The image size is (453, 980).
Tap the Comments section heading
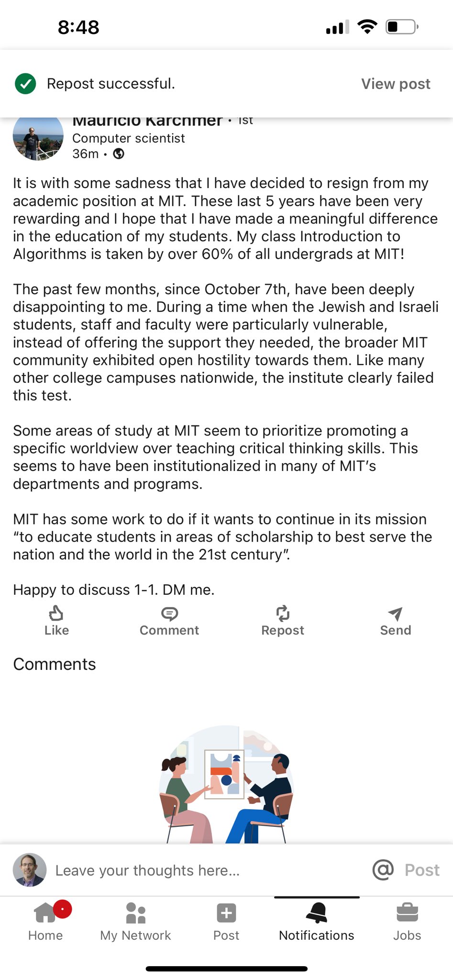coord(55,664)
